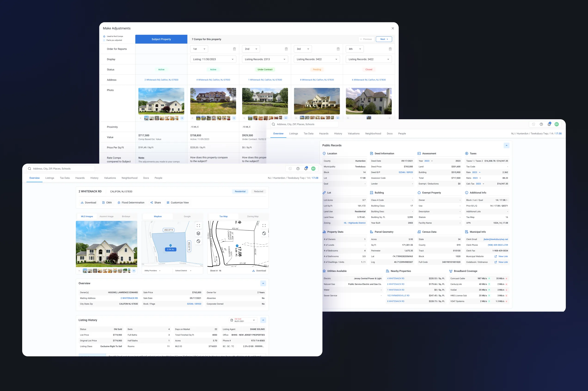Expand Mapbox map to fullscreen

click(198, 225)
